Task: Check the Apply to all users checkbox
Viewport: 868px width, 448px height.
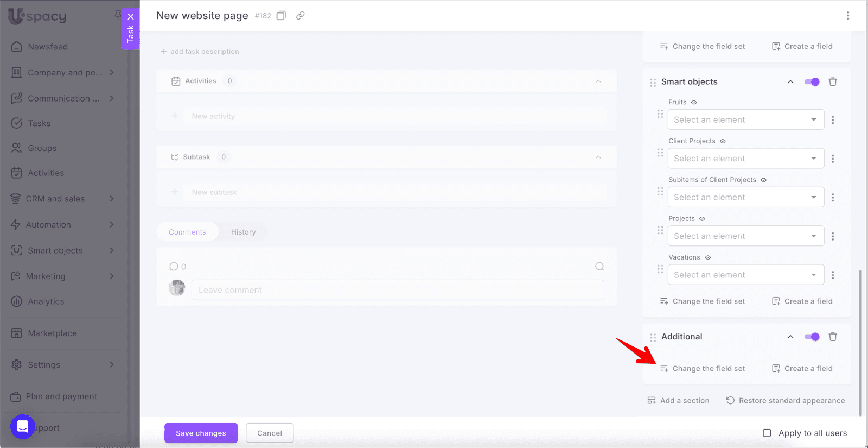Action: click(x=767, y=433)
